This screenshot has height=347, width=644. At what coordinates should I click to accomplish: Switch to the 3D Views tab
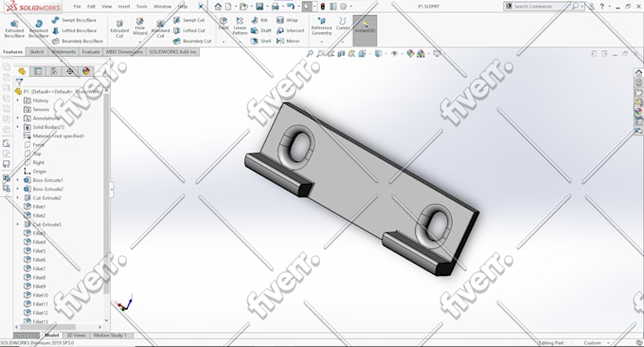point(77,336)
